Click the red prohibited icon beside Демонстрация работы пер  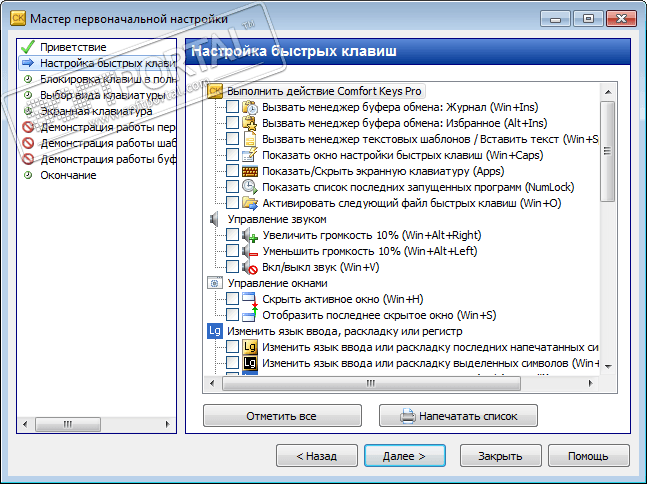click(28, 127)
